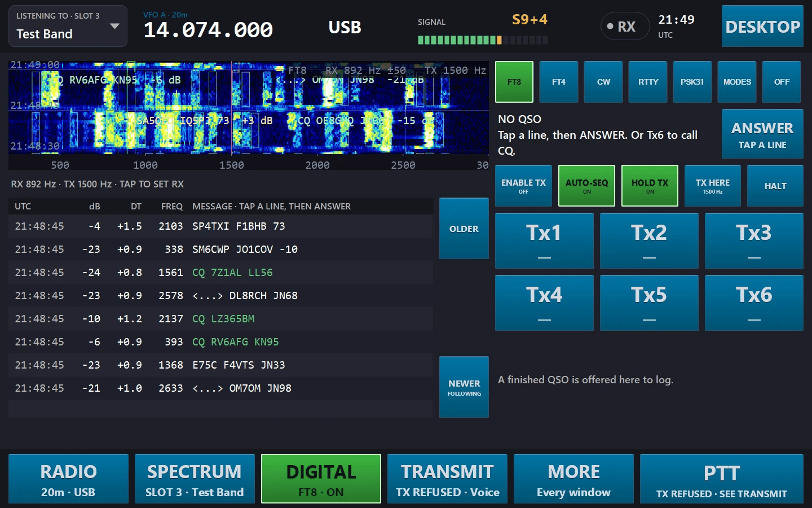Select the Tx5 message button

point(649,303)
